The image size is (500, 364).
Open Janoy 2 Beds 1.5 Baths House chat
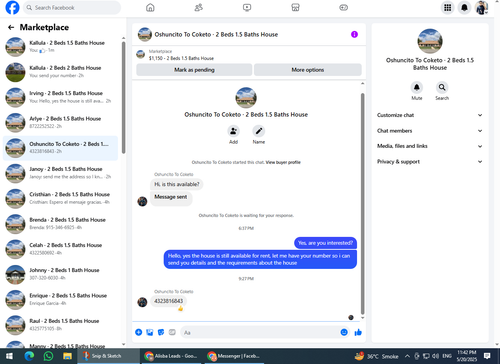(61, 173)
